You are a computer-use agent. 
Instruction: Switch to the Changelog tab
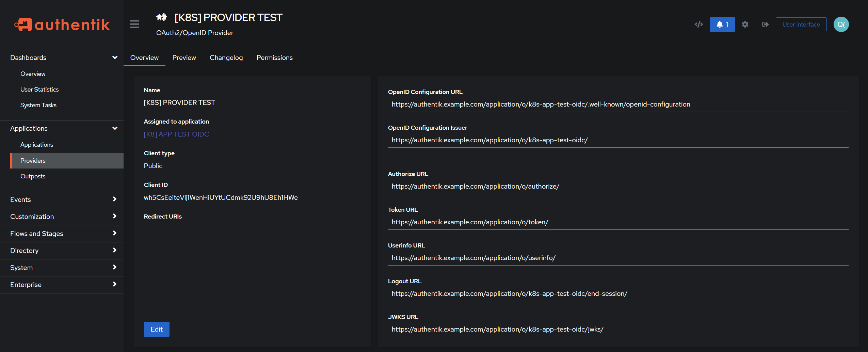point(226,58)
